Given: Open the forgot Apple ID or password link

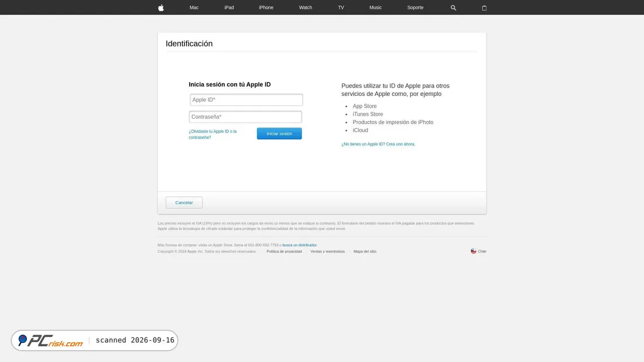Looking at the screenshot, I should click(x=213, y=134).
